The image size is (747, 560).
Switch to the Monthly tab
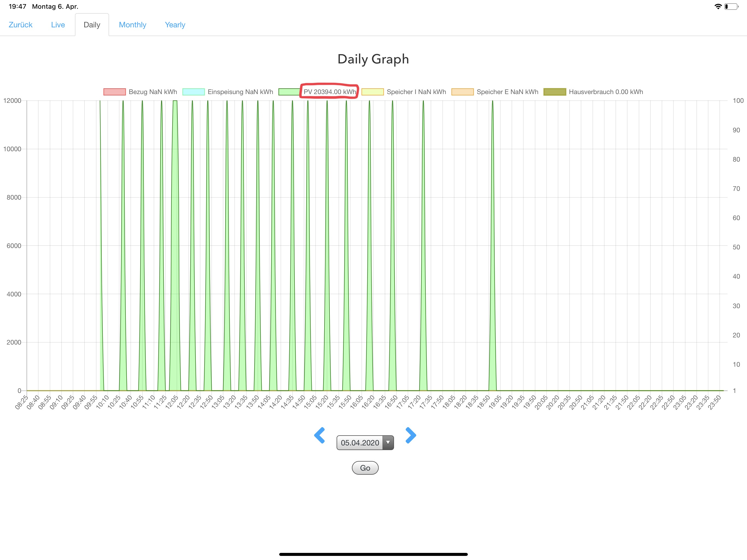[132, 25]
